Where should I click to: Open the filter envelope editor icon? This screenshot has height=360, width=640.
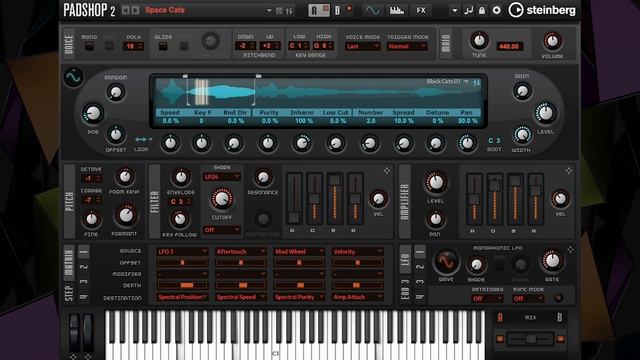pos(387,171)
